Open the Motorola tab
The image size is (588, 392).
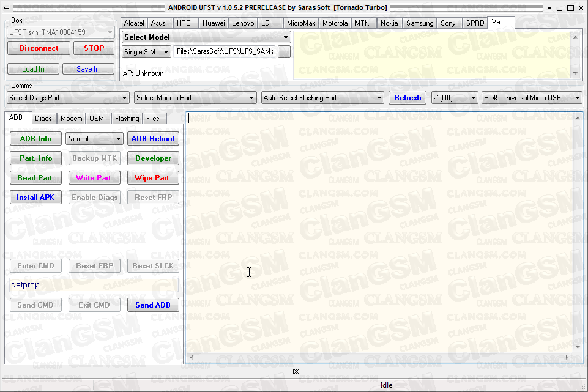pos(335,23)
